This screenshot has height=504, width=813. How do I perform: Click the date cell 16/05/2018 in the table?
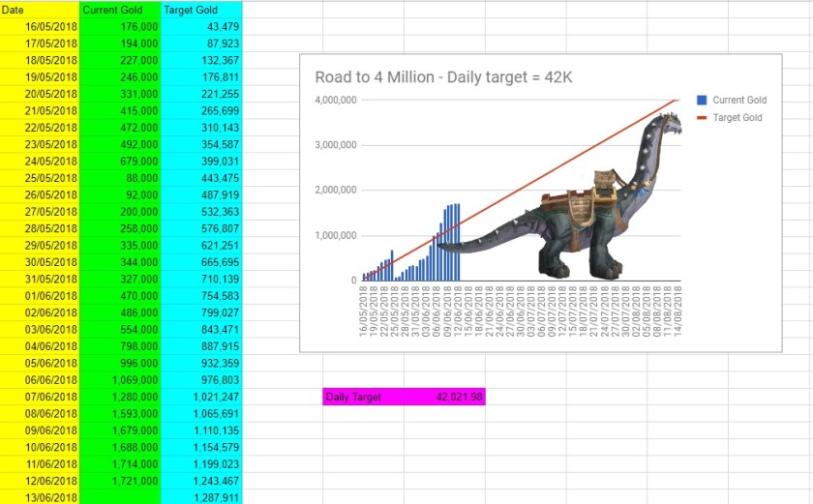click(39, 27)
